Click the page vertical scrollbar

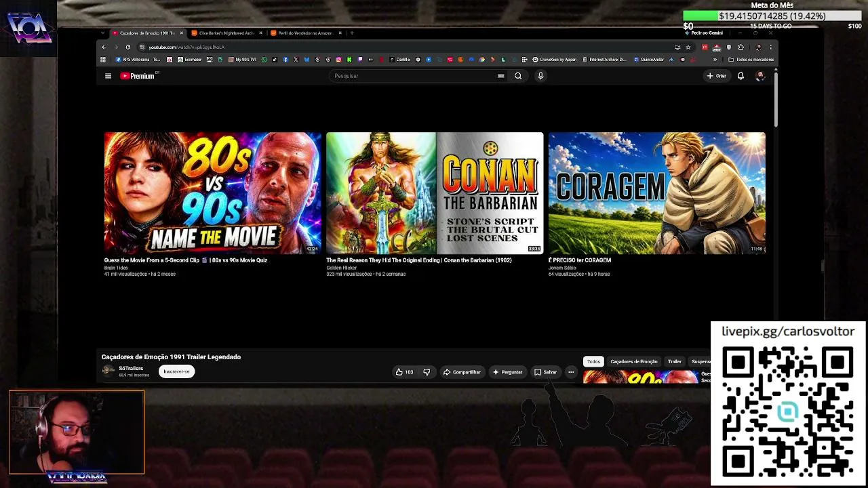(x=776, y=98)
